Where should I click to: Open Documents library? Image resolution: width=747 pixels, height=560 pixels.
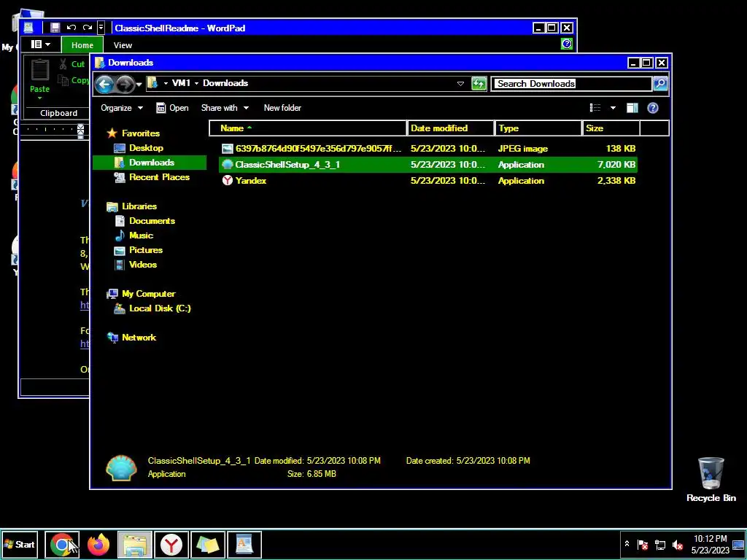(152, 221)
